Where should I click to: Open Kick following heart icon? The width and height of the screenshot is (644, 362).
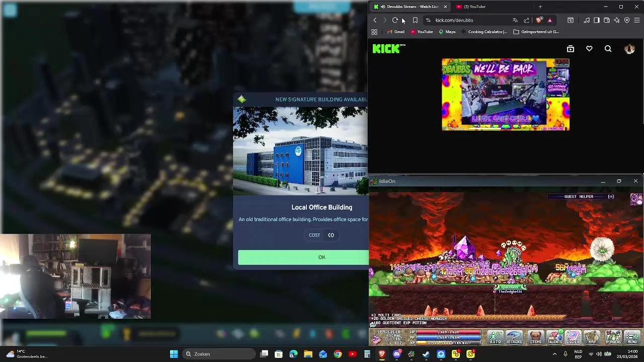(589, 49)
